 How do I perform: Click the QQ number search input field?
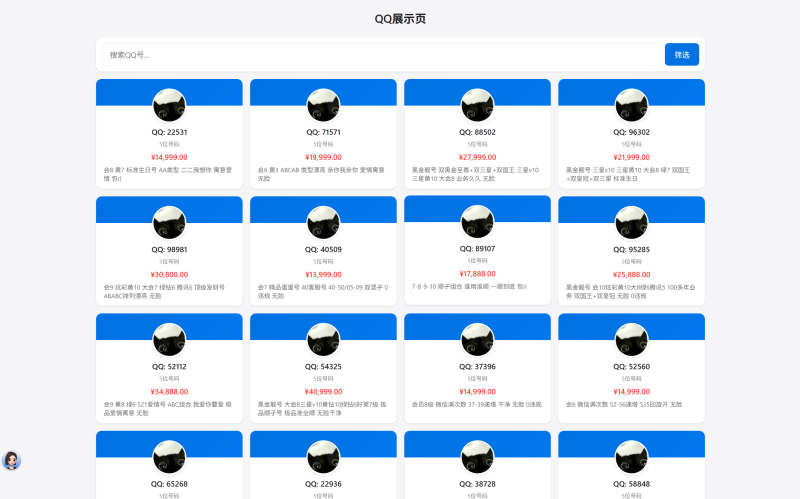click(x=381, y=55)
